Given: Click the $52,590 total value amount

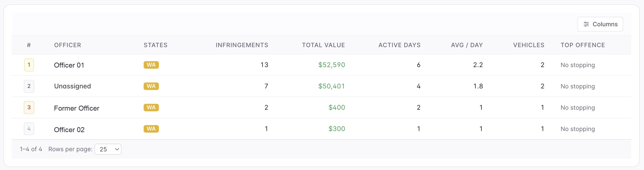Looking at the screenshot, I should click(x=332, y=65).
